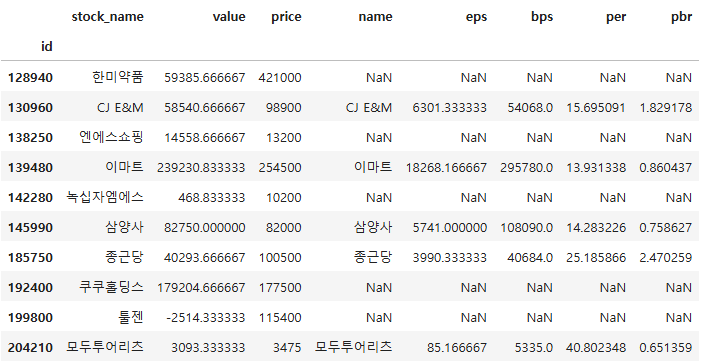The image size is (706, 364).
Task: Click price 98900
Action: tap(284, 108)
